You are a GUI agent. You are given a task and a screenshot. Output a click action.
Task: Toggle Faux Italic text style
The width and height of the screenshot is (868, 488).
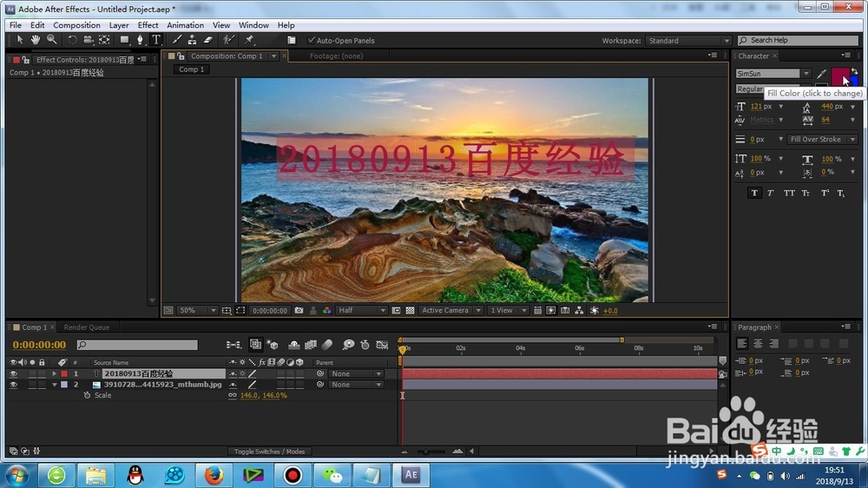pyautogui.click(x=771, y=193)
